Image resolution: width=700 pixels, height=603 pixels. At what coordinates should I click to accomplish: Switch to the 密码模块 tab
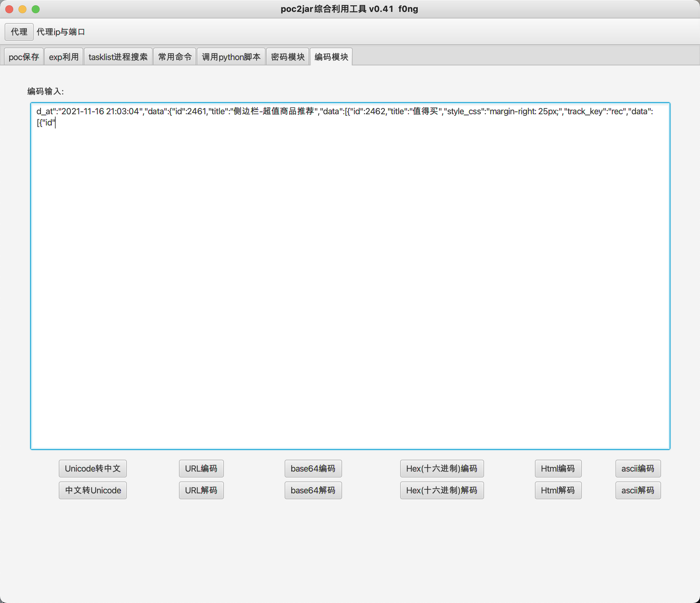288,57
